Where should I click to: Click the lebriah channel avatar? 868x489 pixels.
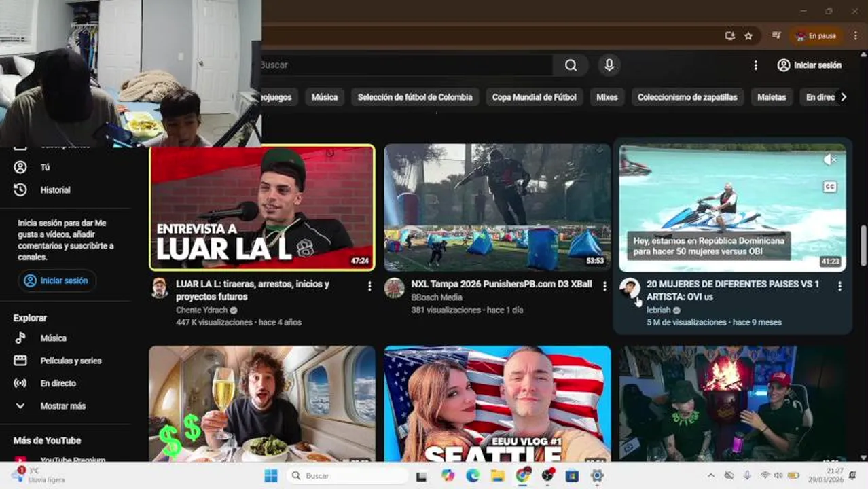click(630, 288)
